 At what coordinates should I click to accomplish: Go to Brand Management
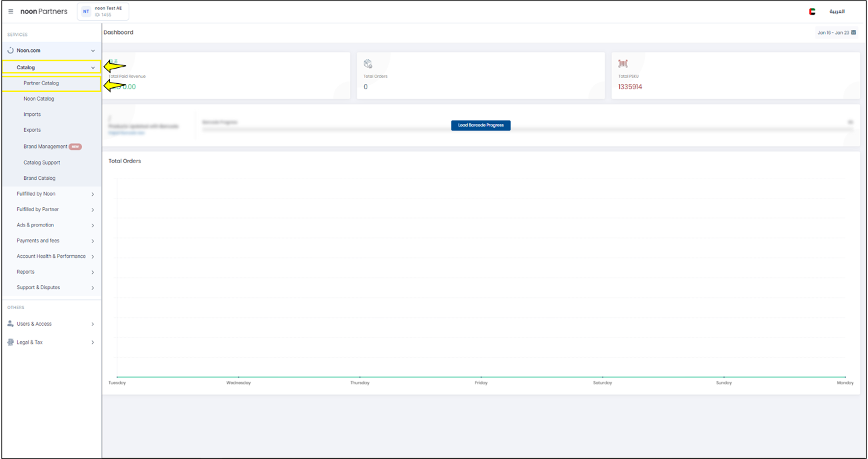pyautogui.click(x=45, y=147)
